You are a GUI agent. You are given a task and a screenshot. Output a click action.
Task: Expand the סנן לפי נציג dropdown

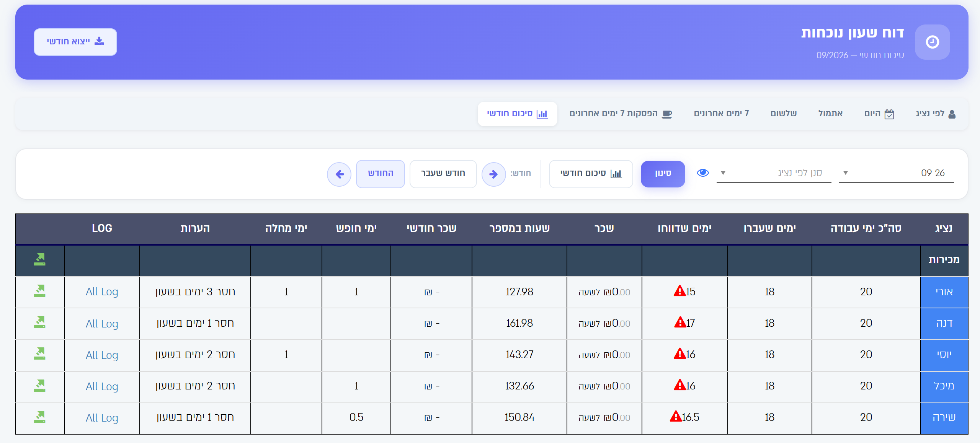tap(774, 173)
